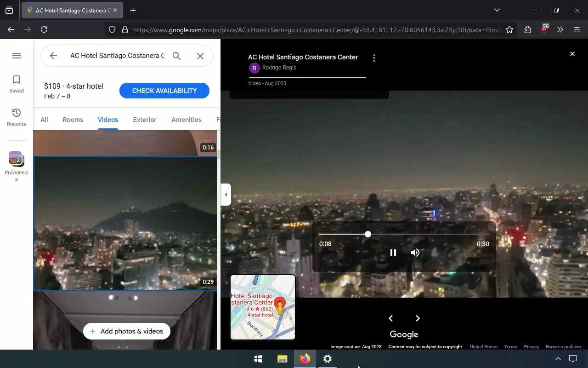Click the site lock icon

[124, 29]
